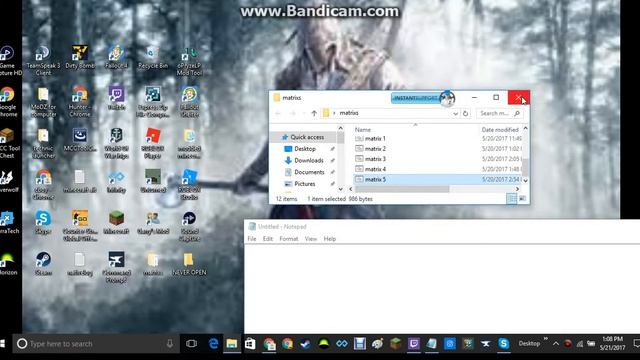Screen dimensions: 640x360
Task: Select the Hunter - Chrome desktop shortcut
Action: point(80,102)
